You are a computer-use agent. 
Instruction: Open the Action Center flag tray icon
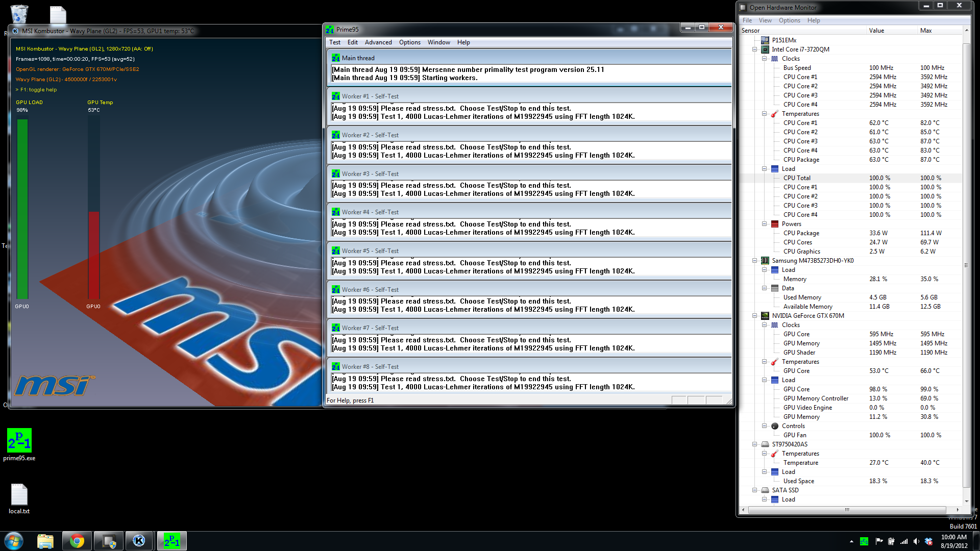879,541
